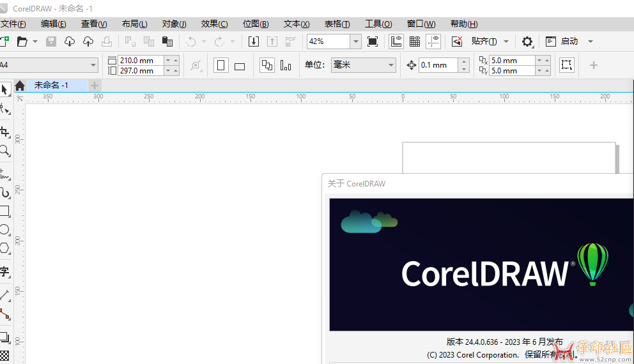This screenshot has height=364, width=634.
Task: Click the Copy icon in toolbar
Action: pyautogui.click(x=149, y=42)
